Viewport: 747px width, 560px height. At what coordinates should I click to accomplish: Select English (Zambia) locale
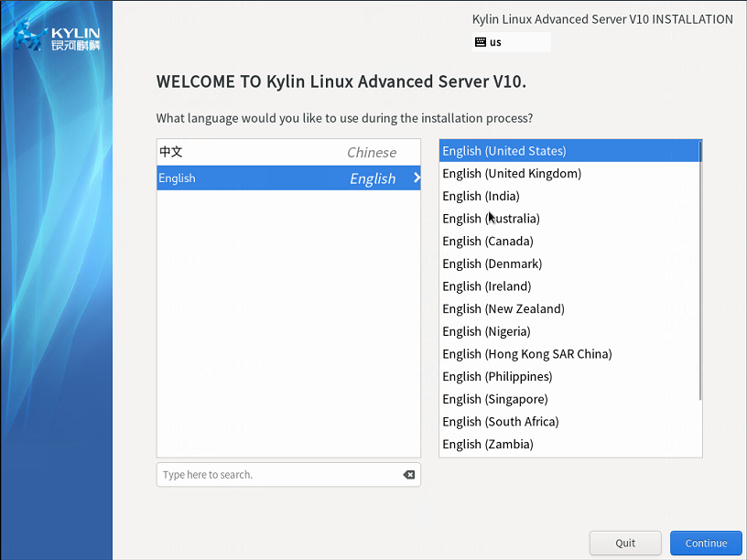(x=569, y=444)
